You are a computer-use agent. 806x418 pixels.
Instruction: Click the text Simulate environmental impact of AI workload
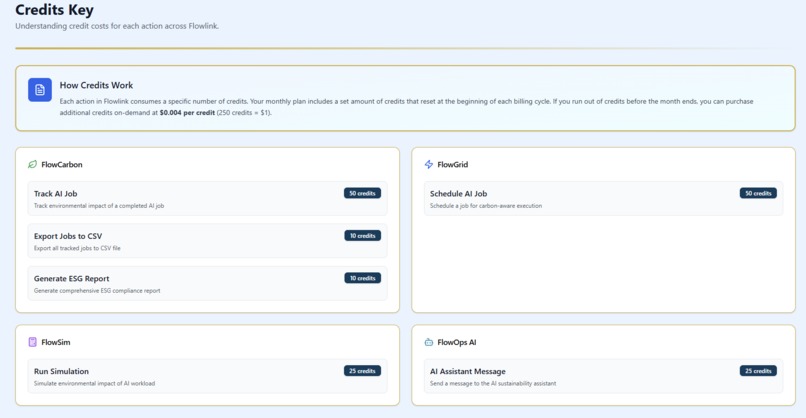[x=94, y=384]
